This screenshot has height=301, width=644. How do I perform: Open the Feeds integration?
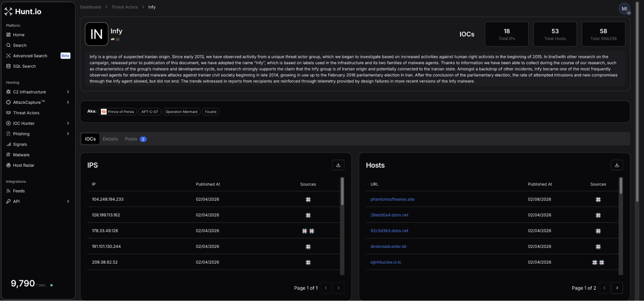point(19,191)
